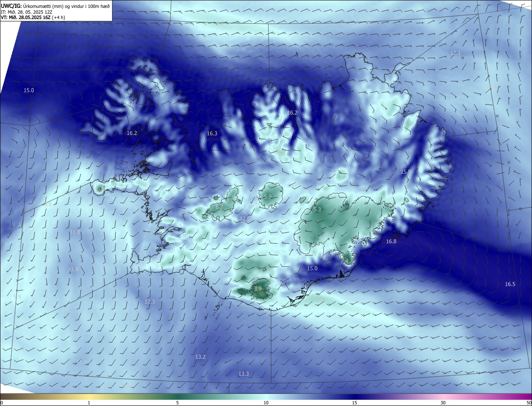The height and width of the screenshot is (406, 532).
Task: Click the 6.7 value on Langjökull glacier
Action: pyautogui.click(x=219, y=207)
